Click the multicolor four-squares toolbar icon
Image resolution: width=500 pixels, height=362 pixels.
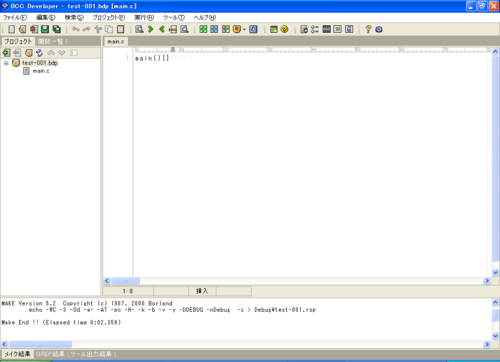(x=226, y=29)
